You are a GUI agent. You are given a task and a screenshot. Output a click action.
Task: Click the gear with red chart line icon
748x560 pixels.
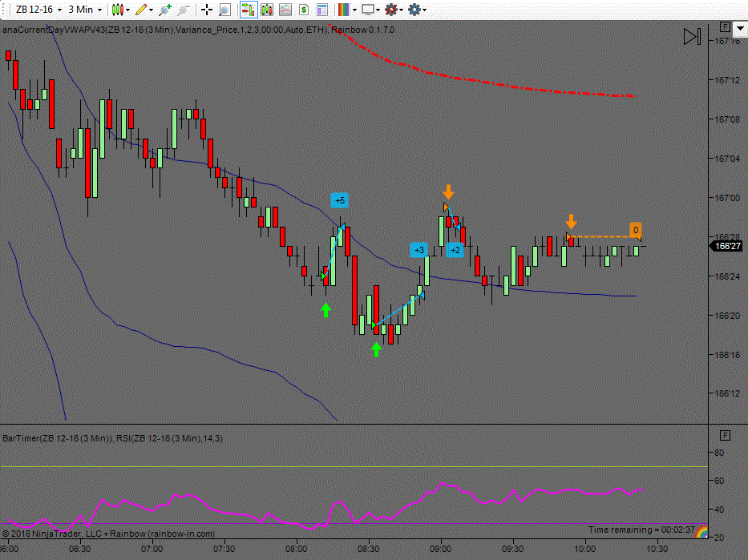391,10
